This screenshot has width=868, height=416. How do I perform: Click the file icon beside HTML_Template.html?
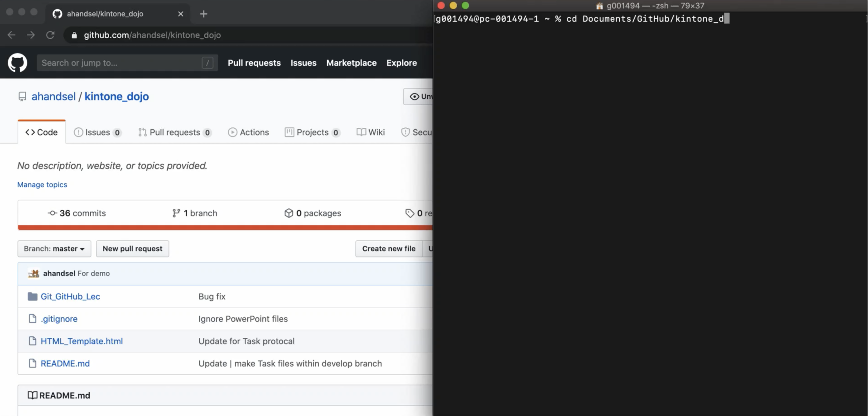tap(32, 341)
